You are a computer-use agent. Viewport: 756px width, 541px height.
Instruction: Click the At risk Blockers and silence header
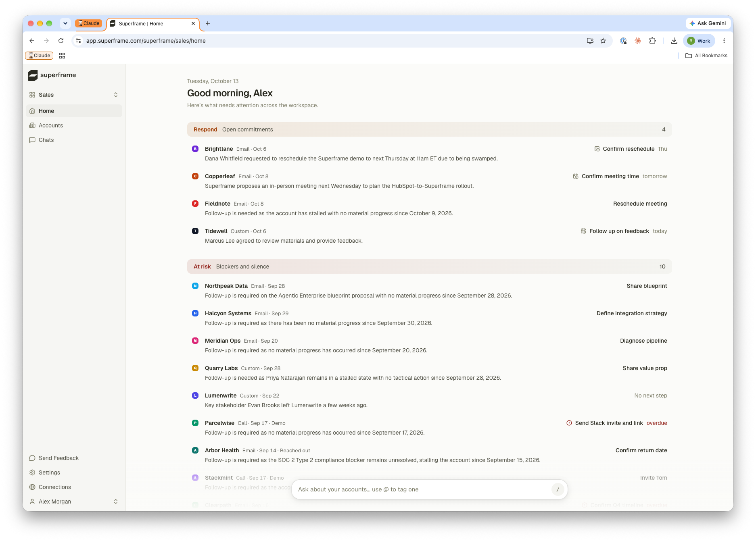point(429,266)
